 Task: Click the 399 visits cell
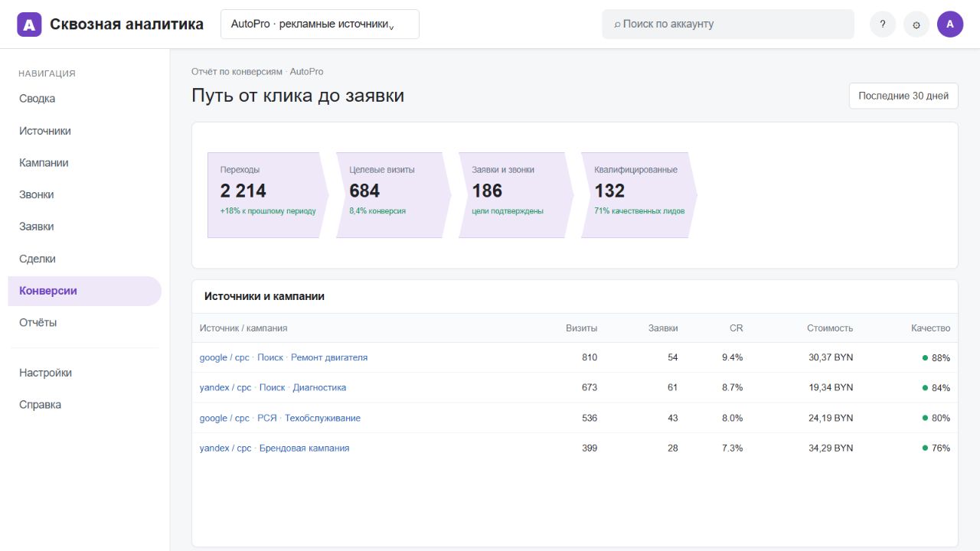pyautogui.click(x=590, y=448)
